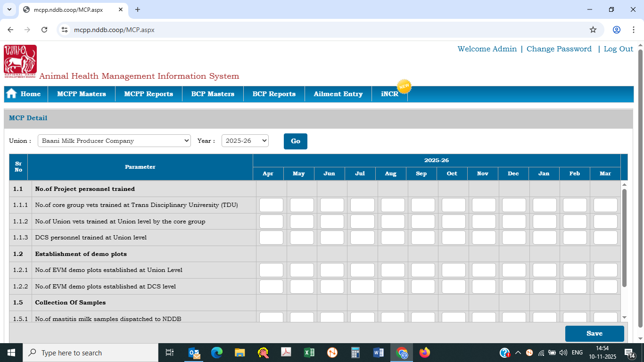Open Microsoft Edge from the taskbar
This screenshot has width=644, height=362.
point(217,353)
